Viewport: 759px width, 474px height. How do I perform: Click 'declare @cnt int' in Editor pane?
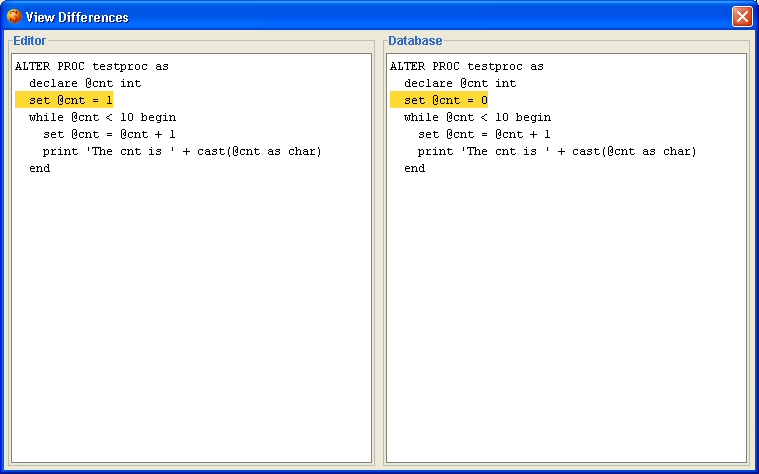[x=85, y=83]
